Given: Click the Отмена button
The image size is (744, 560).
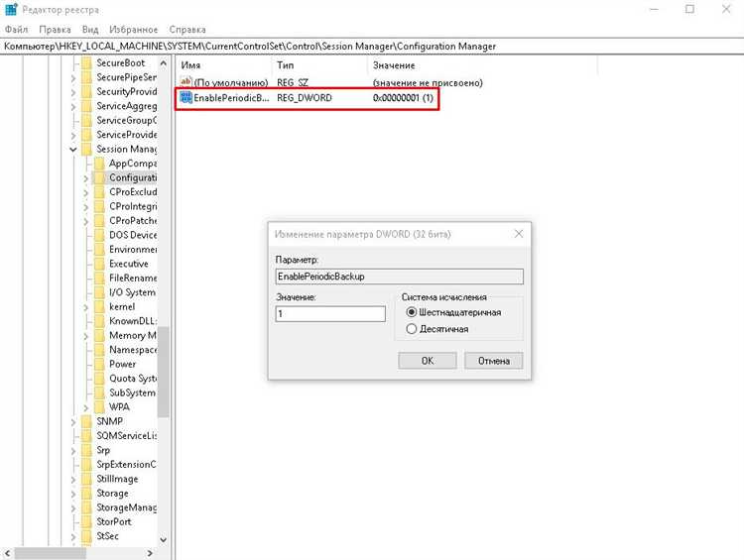Looking at the screenshot, I should tap(493, 361).
